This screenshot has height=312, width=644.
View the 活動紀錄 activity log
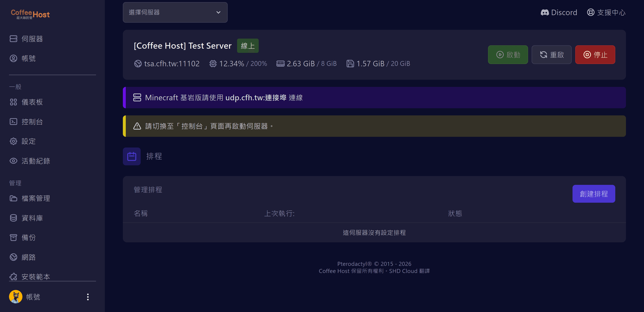point(30,161)
